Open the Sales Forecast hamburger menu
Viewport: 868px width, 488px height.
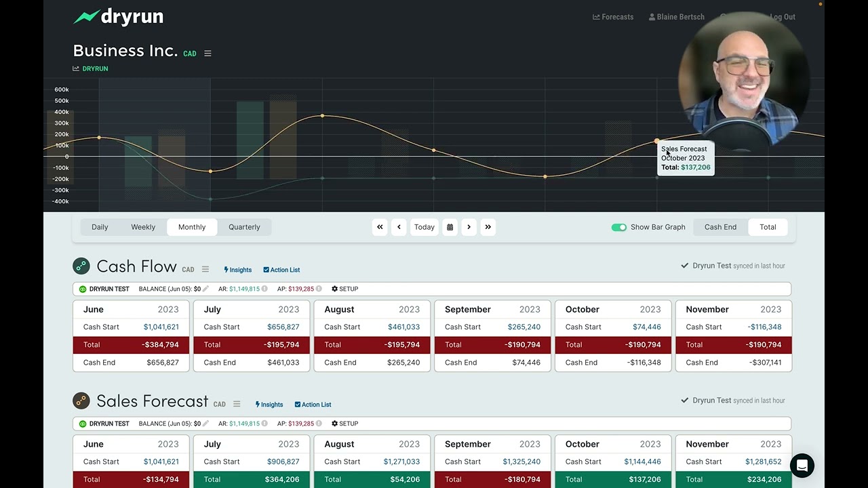click(237, 404)
